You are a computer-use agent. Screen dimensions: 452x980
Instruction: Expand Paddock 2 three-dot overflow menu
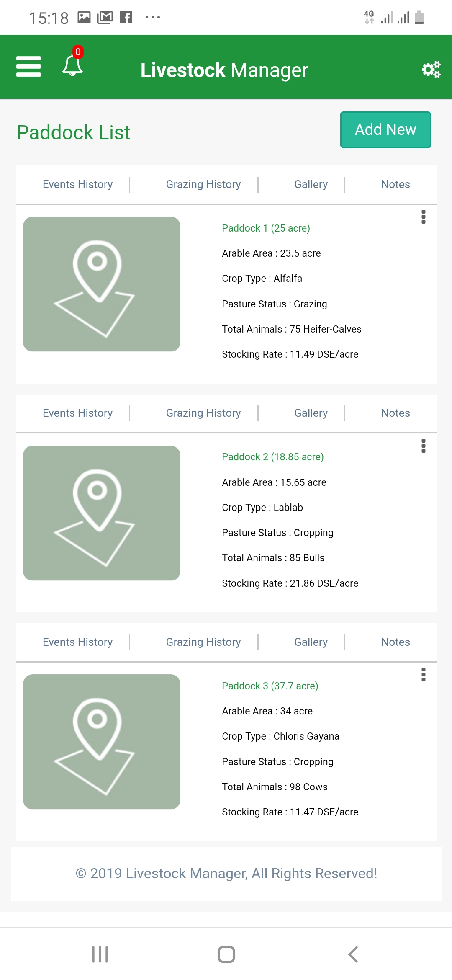423,446
